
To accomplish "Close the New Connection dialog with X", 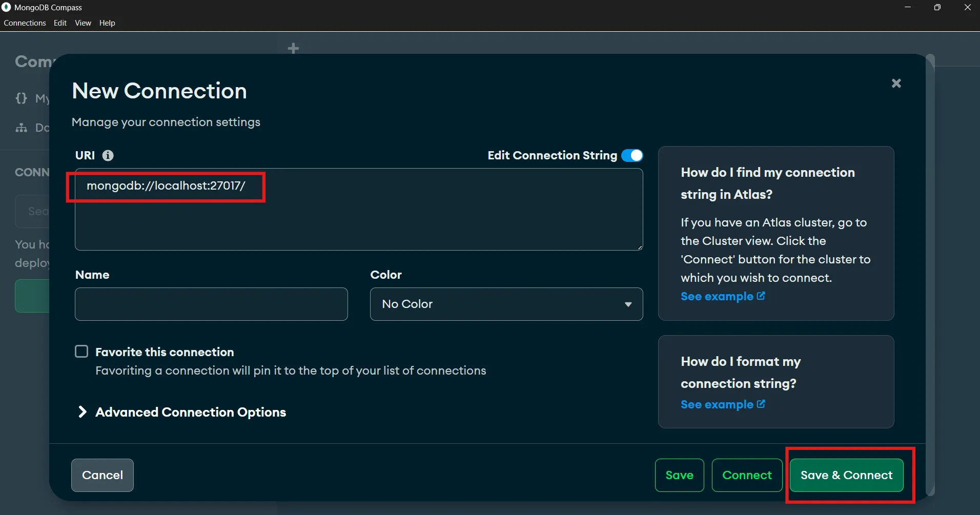I will pos(896,83).
